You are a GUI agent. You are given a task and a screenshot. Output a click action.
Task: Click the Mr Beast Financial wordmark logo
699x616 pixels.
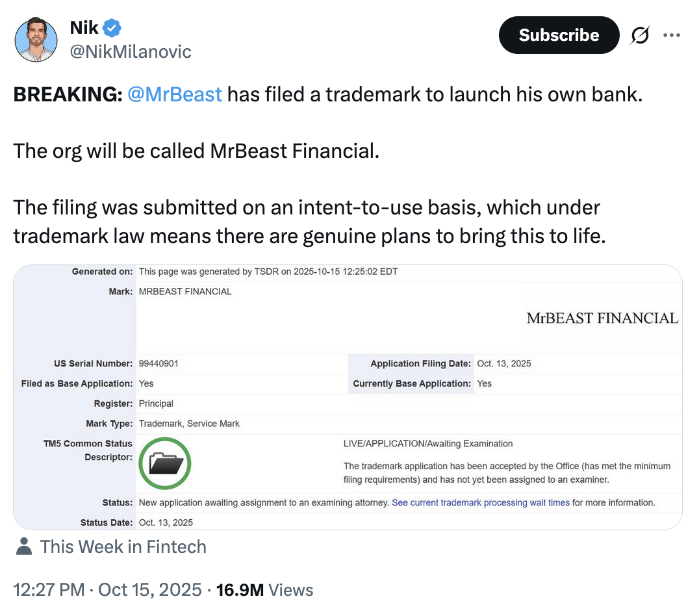[602, 318]
